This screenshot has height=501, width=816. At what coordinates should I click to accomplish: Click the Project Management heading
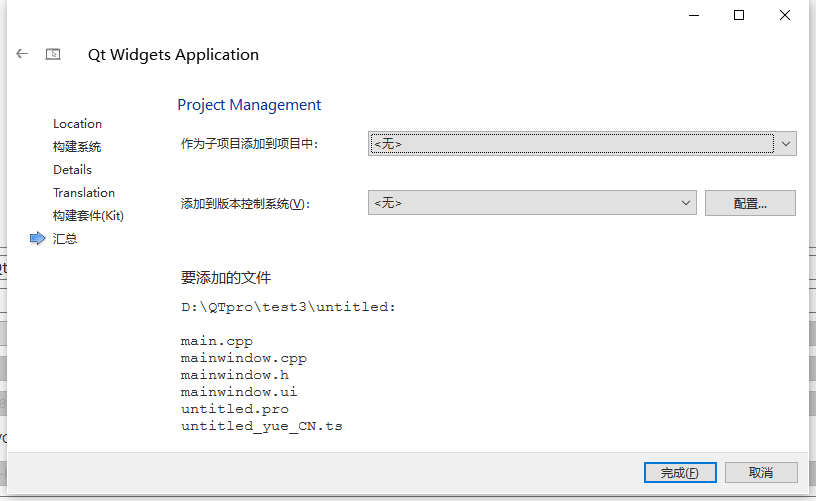click(249, 105)
